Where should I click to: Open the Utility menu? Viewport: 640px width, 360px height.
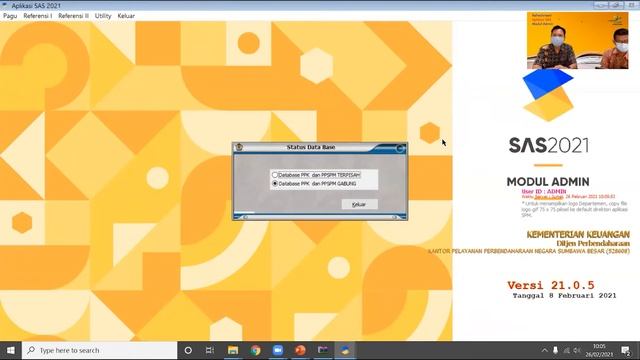[103, 16]
